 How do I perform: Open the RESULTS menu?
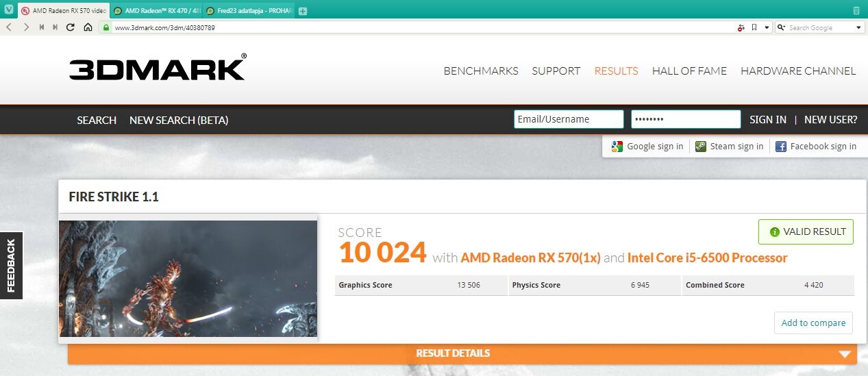coord(616,71)
